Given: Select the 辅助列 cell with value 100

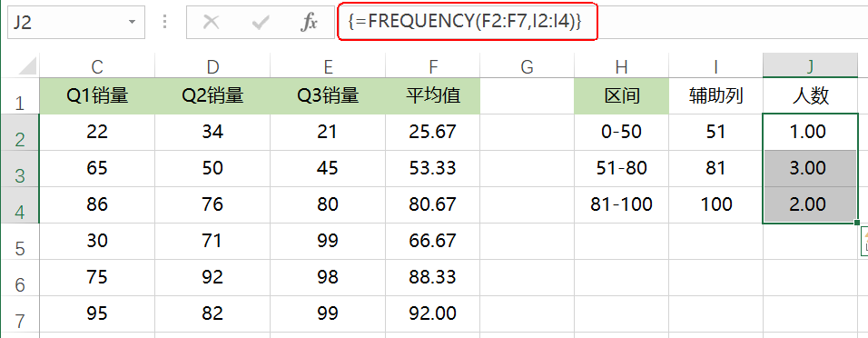Looking at the screenshot, I should 715,204.
